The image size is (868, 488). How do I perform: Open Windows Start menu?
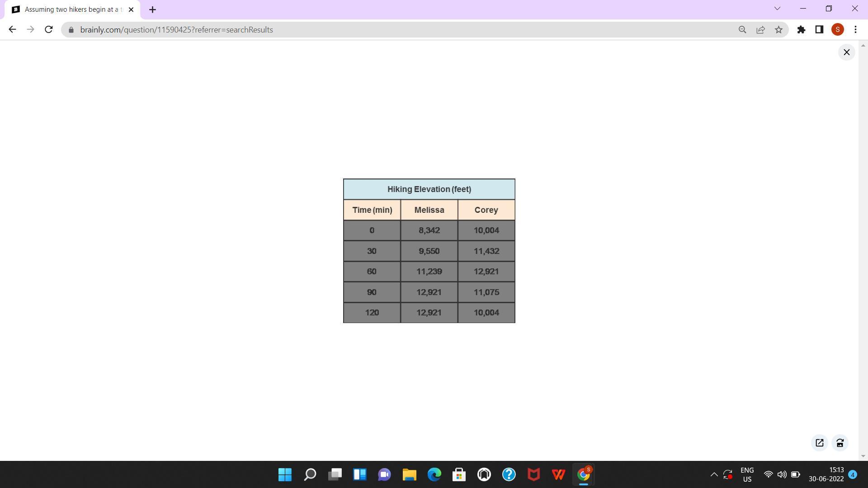285,474
